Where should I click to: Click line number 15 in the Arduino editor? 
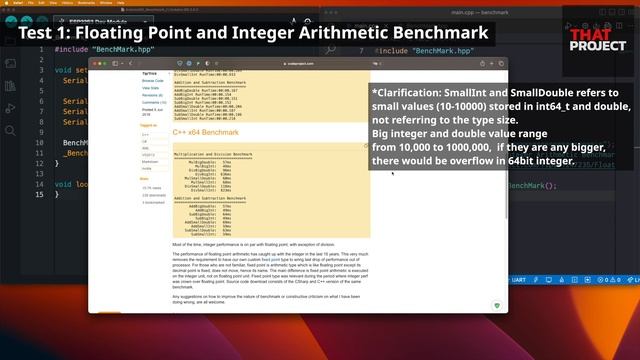point(39,195)
